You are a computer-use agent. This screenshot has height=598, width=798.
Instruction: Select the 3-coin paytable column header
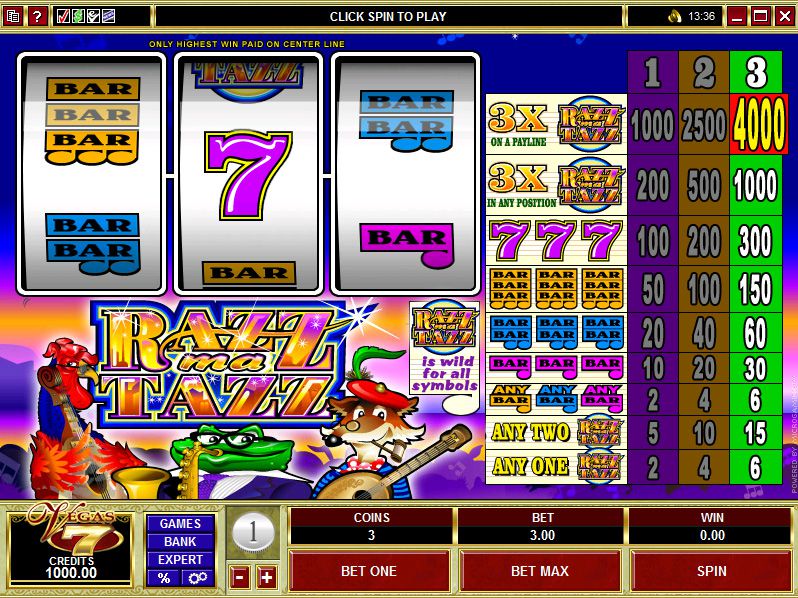click(x=756, y=72)
